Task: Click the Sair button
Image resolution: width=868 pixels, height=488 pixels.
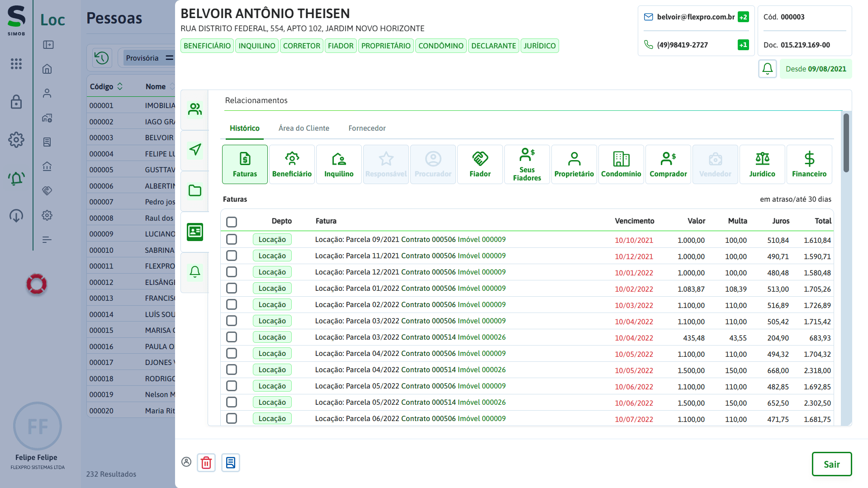Action: coord(831,464)
